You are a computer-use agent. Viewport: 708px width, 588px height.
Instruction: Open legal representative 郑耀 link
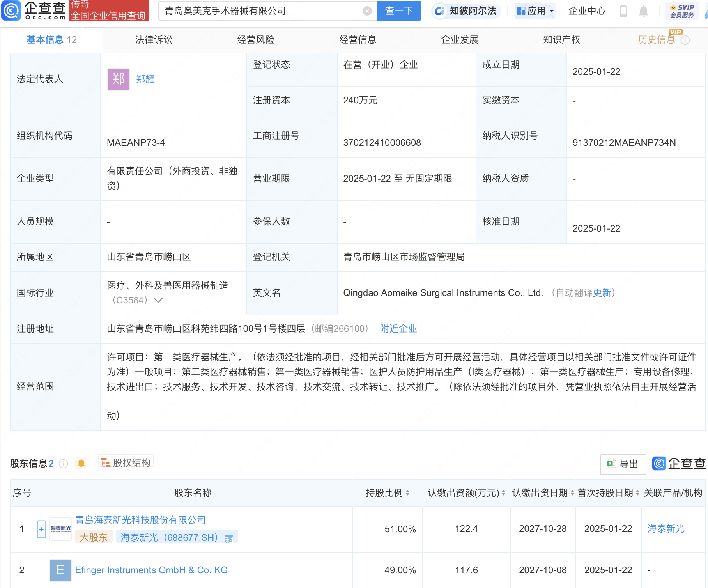145,79
